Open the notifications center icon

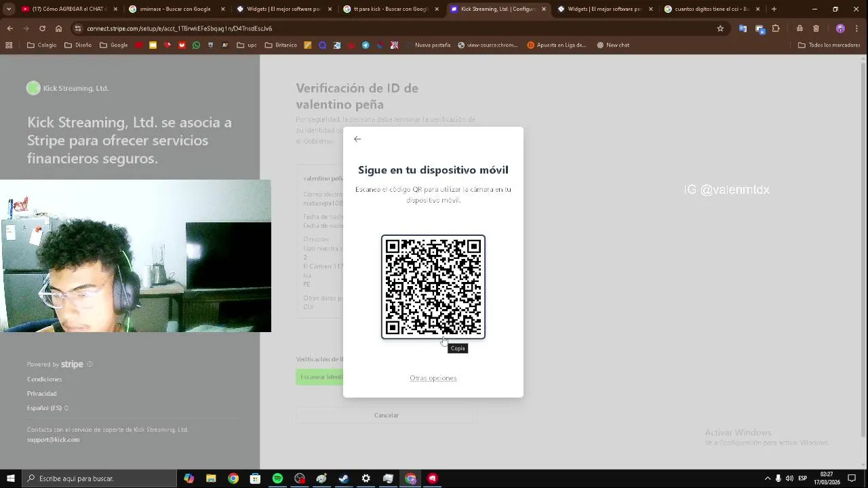pyautogui.click(x=852, y=479)
